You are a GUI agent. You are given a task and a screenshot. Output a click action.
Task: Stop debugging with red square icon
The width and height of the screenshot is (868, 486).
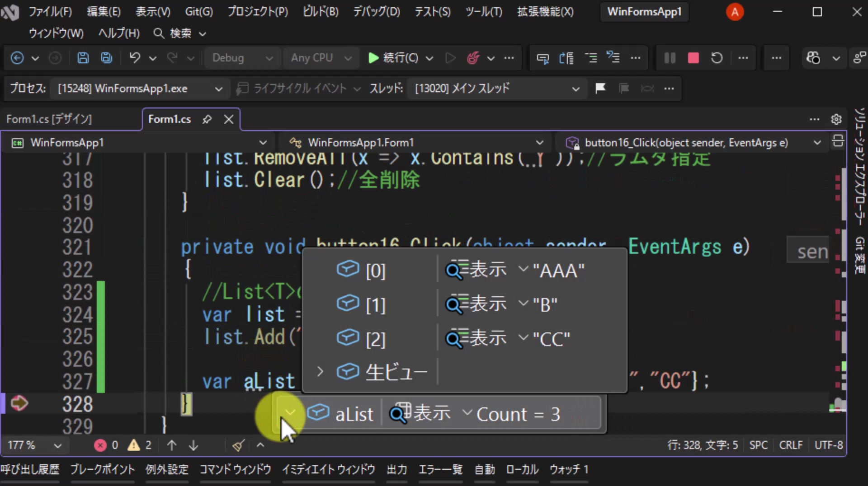[x=693, y=58]
